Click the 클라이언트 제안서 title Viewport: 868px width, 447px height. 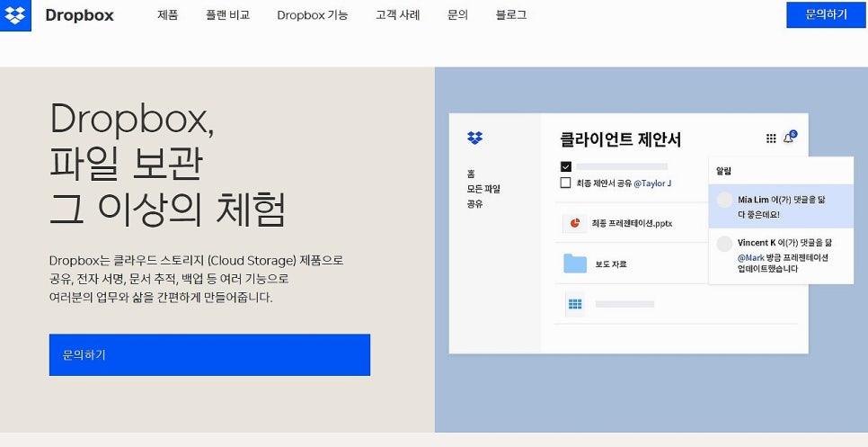pyautogui.click(x=621, y=139)
